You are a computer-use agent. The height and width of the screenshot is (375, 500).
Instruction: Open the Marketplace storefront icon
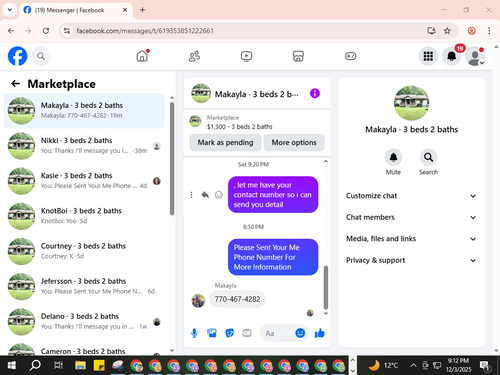pos(298,56)
